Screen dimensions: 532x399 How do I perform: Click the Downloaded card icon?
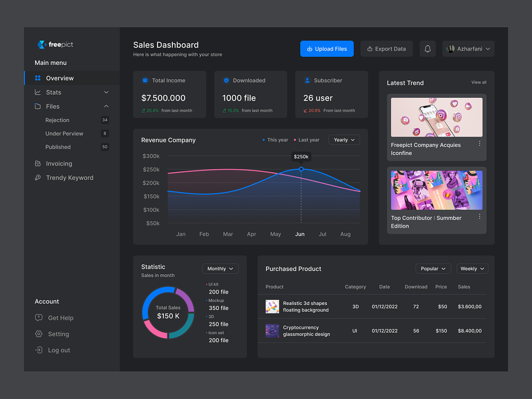[x=226, y=80]
